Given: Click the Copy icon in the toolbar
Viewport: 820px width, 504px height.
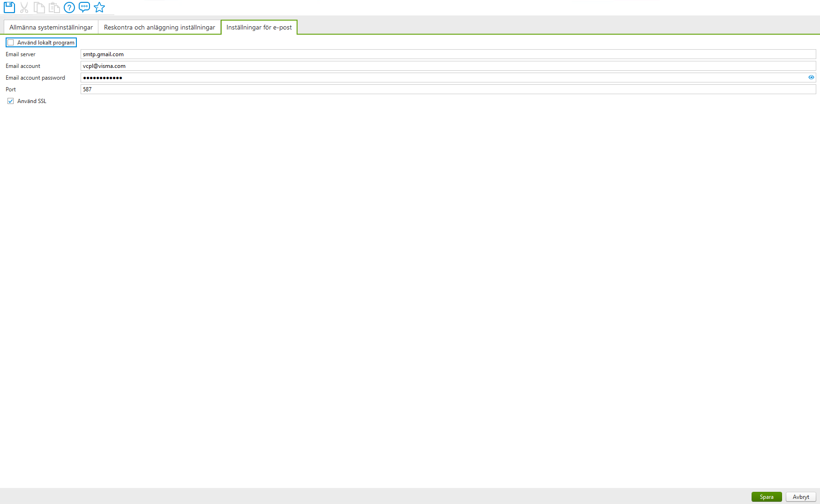Looking at the screenshot, I should [x=39, y=7].
